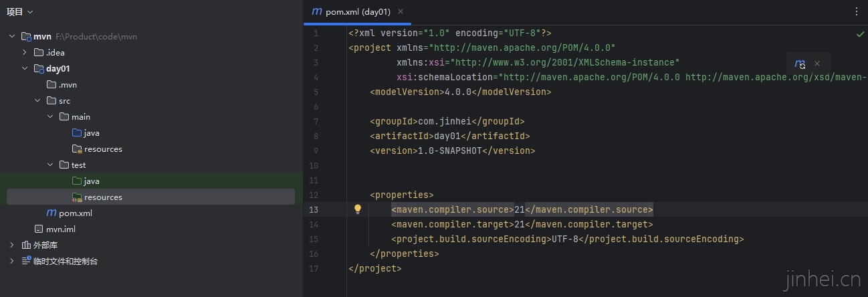This screenshot has height=297, width=868.
Task: Select the mvn project root module icon
Action: [x=25, y=36]
